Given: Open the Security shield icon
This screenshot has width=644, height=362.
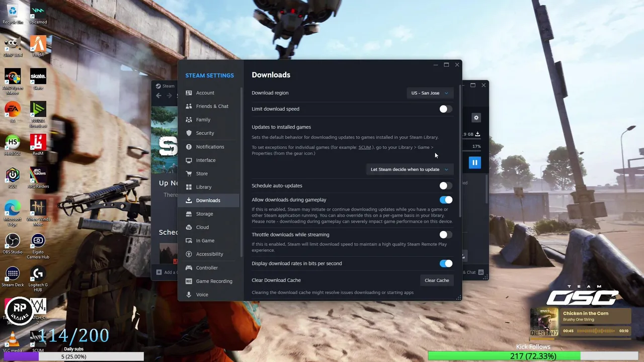Looking at the screenshot, I should coord(189,133).
